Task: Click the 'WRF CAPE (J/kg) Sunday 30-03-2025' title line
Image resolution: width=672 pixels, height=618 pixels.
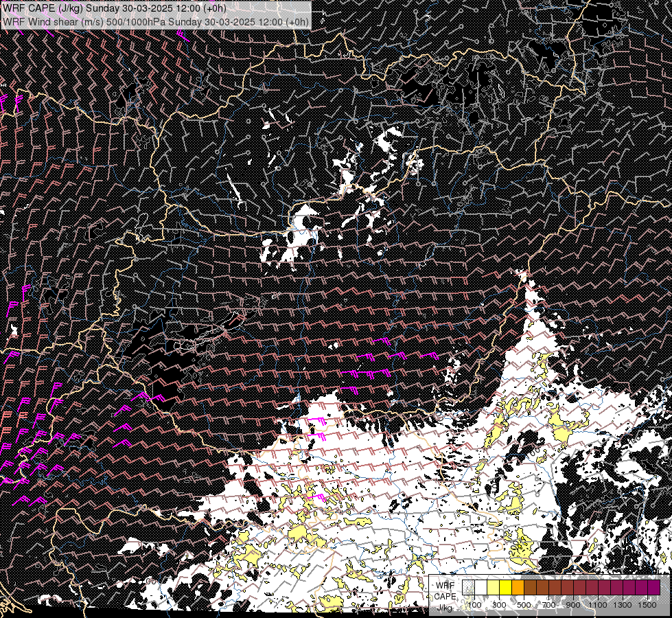Action: point(114,8)
